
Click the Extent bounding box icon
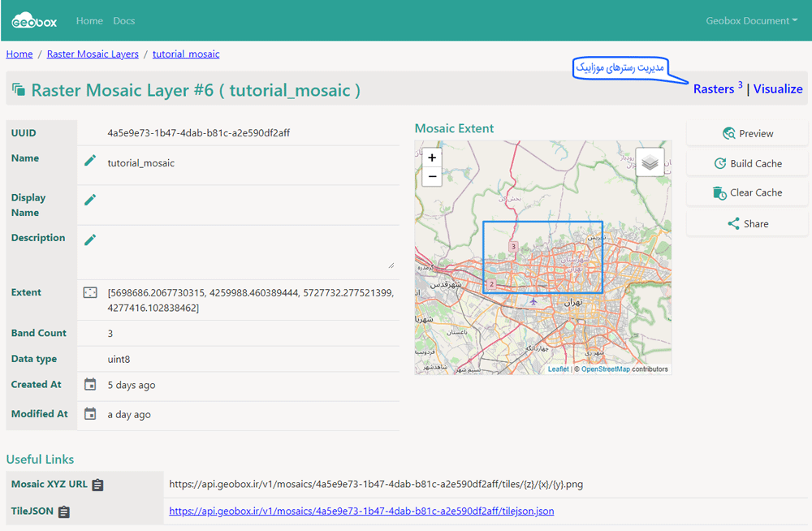90,292
